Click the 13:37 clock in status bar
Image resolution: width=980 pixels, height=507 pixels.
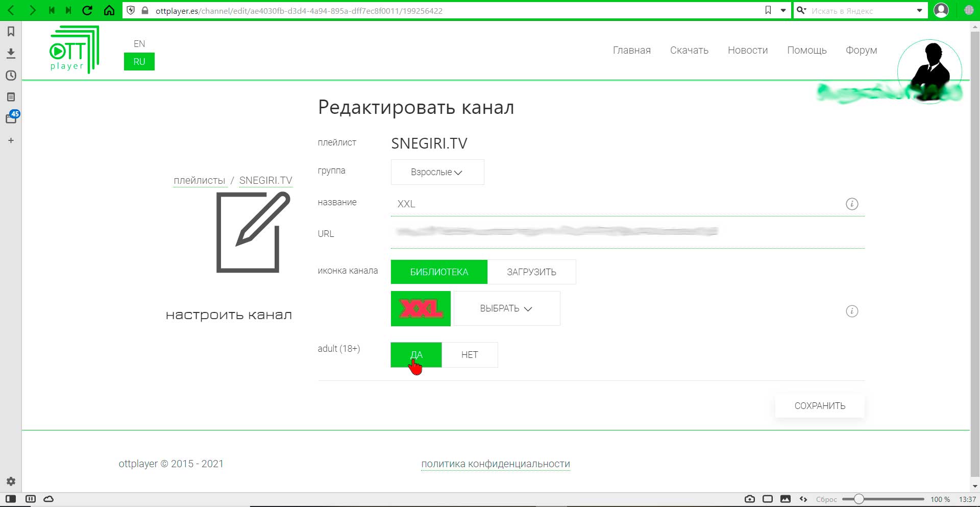point(967,499)
